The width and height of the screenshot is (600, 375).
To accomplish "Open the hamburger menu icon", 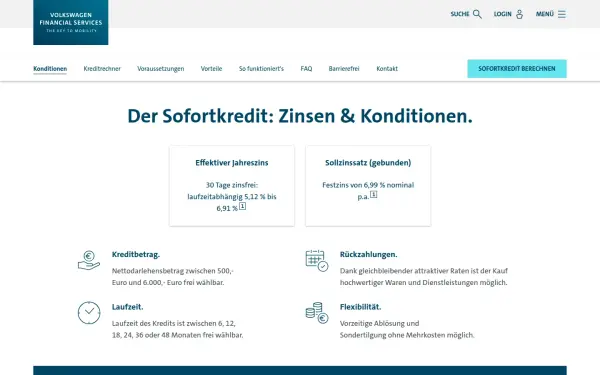I will 562,14.
